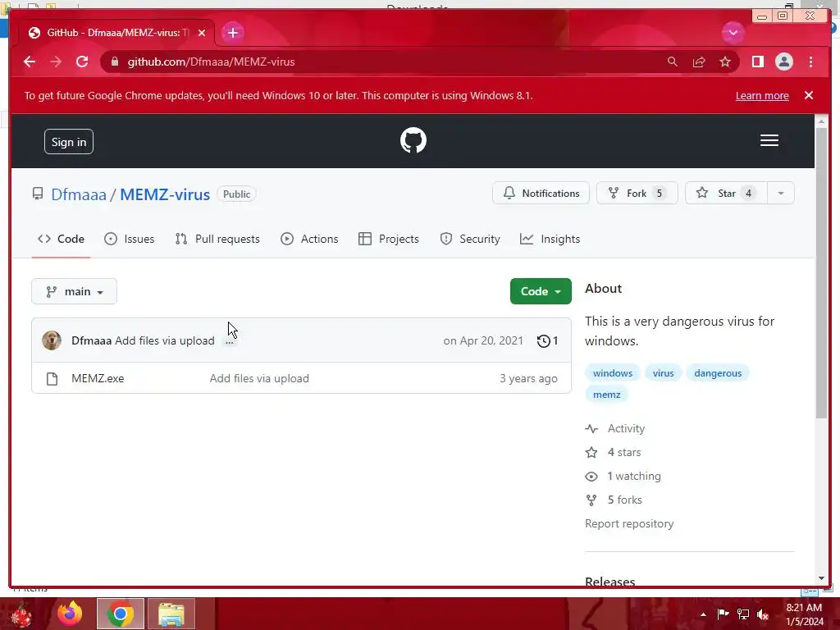Bookmark this page with the star icon

pos(725,62)
